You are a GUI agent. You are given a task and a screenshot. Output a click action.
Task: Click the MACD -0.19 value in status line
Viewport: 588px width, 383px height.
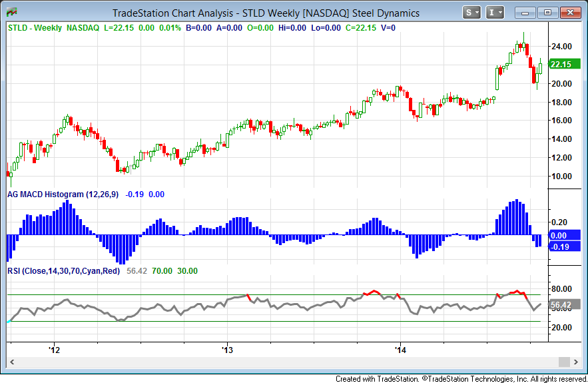click(135, 194)
